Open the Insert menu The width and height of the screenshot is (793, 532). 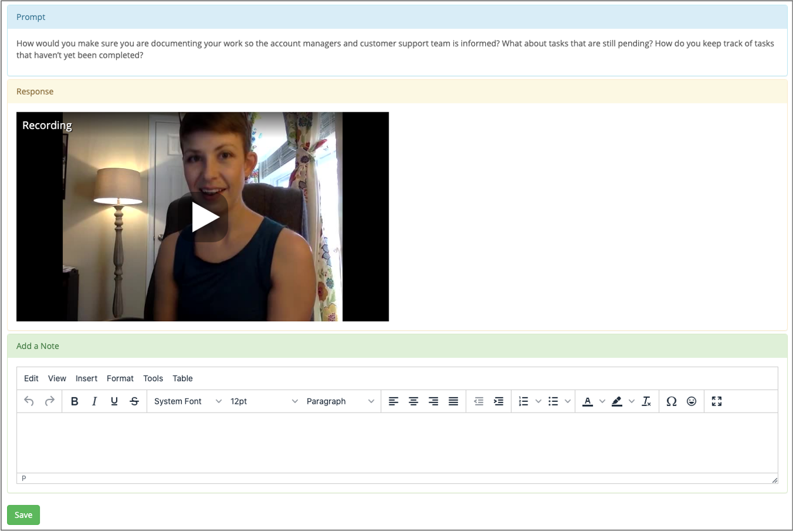(x=87, y=378)
